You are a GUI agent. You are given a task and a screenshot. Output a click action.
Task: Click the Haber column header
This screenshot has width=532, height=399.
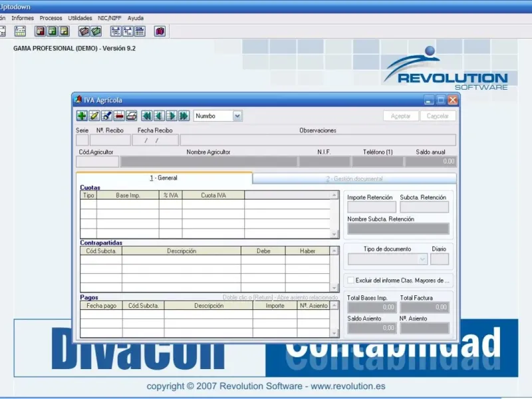[307, 251]
